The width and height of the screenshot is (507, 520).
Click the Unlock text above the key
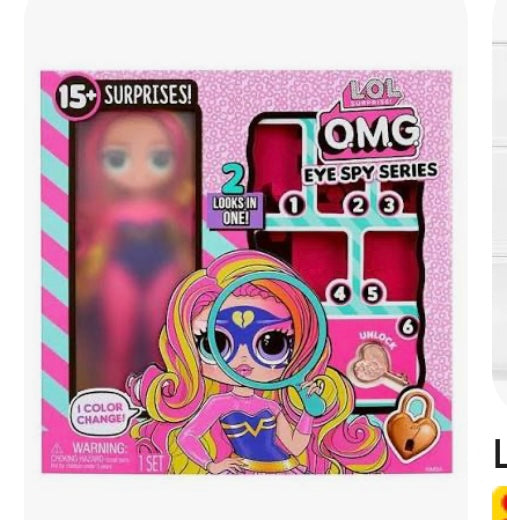click(x=378, y=339)
